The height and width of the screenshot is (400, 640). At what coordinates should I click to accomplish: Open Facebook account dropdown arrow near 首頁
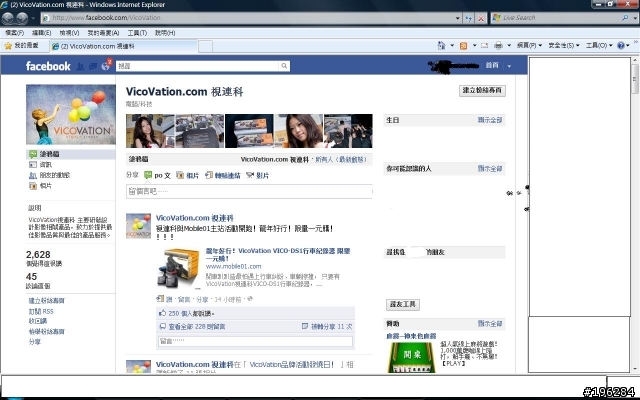point(509,66)
